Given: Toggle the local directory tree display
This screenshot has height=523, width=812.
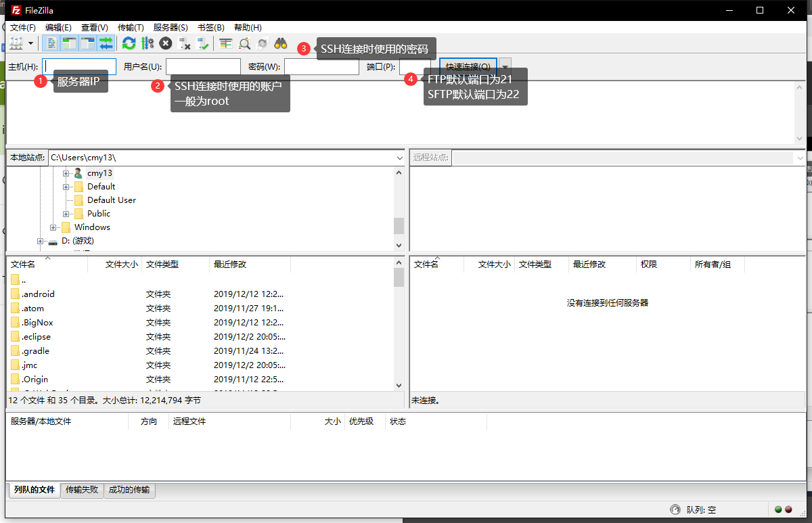Looking at the screenshot, I should tap(69, 43).
